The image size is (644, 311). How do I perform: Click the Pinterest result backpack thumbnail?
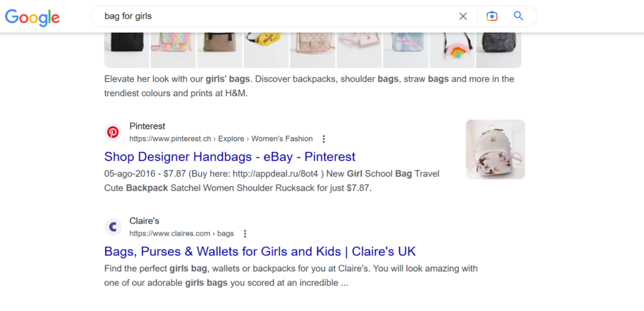(495, 150)
